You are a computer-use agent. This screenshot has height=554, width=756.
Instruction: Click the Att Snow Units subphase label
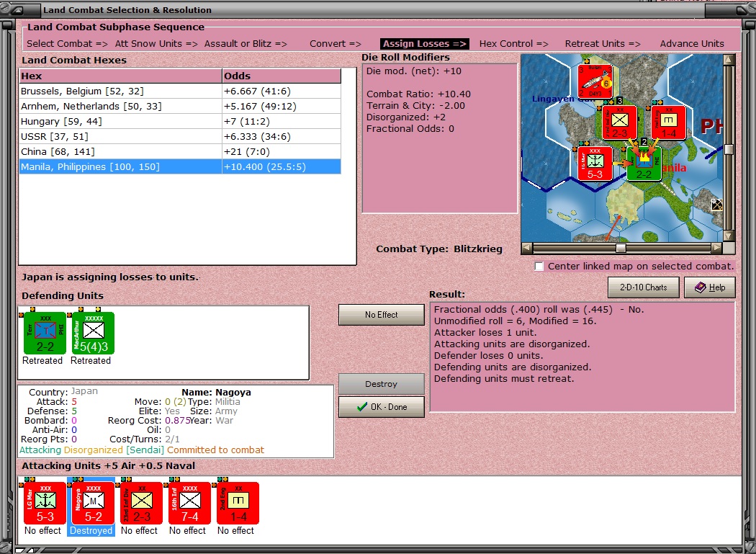(x=156, y=43)
